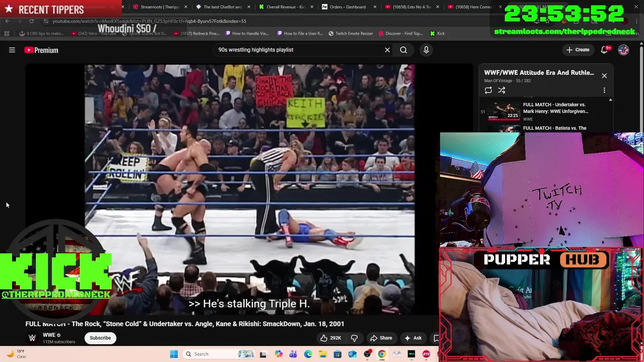Switch to The best ChatBot tab
This screenshot has height=362, width=644.
tap(222, 7)
